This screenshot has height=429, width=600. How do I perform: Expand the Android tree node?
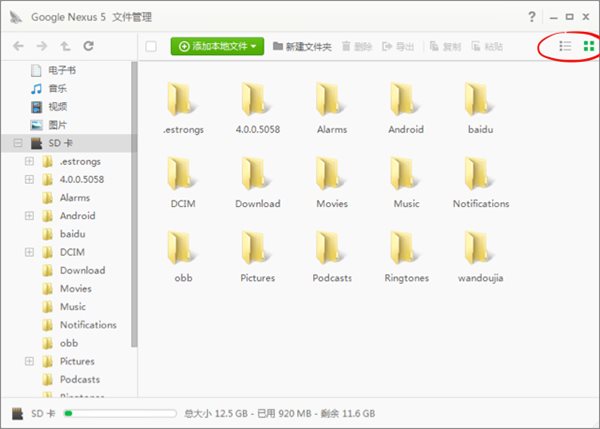pos(29,215)
